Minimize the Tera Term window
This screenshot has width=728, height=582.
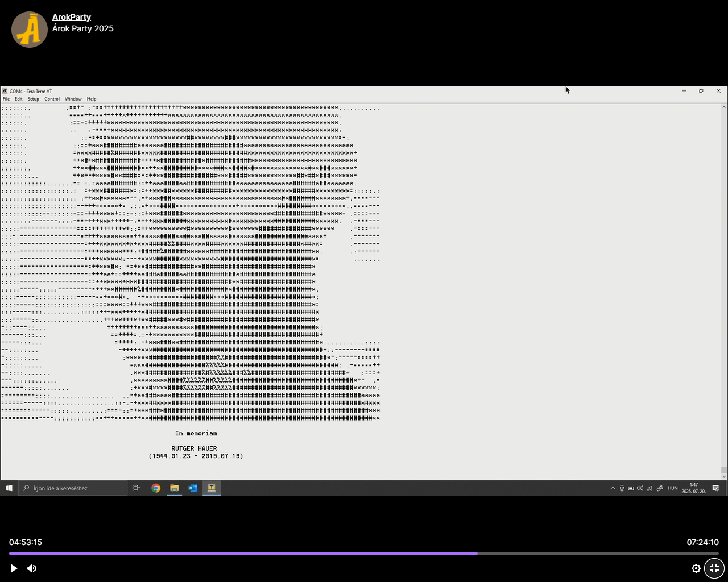coord(684,91)
